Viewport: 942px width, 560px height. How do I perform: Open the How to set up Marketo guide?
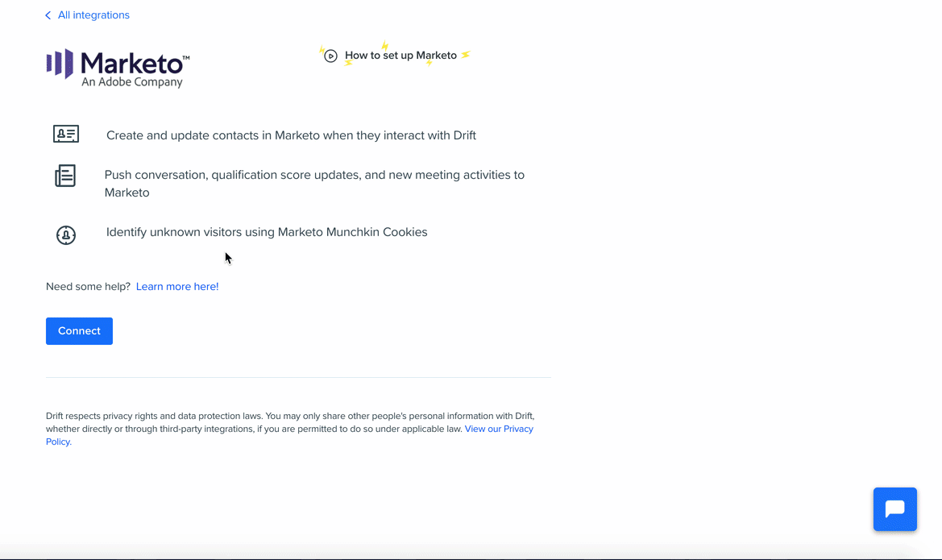(x=400, y=56)
